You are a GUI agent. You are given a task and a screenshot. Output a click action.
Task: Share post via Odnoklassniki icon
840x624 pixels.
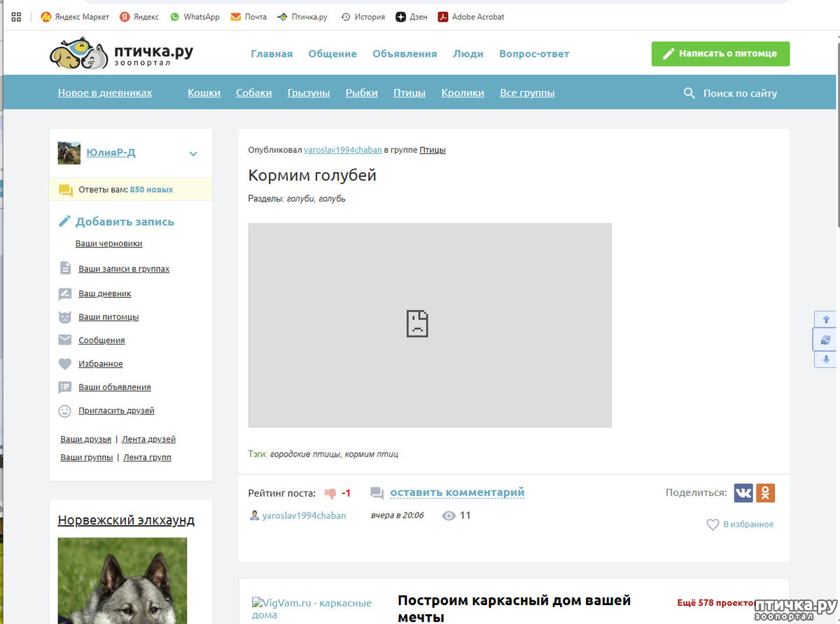pos(766,492)
